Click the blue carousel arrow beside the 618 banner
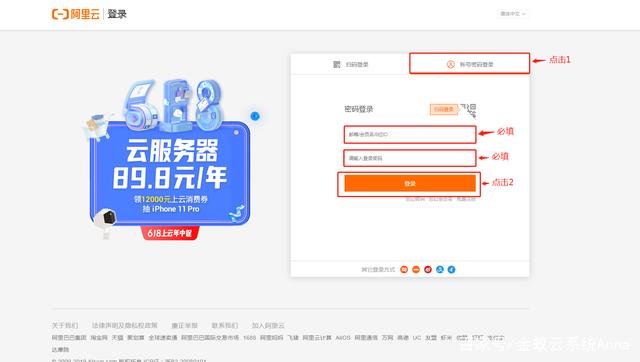This screenshot has width=640, height=362. coord(255,116)
